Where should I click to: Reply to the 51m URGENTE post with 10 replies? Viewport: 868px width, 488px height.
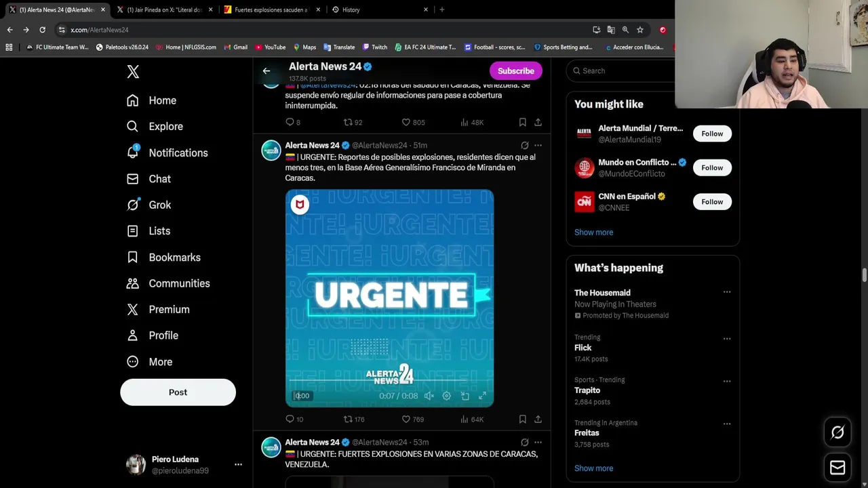294,420
